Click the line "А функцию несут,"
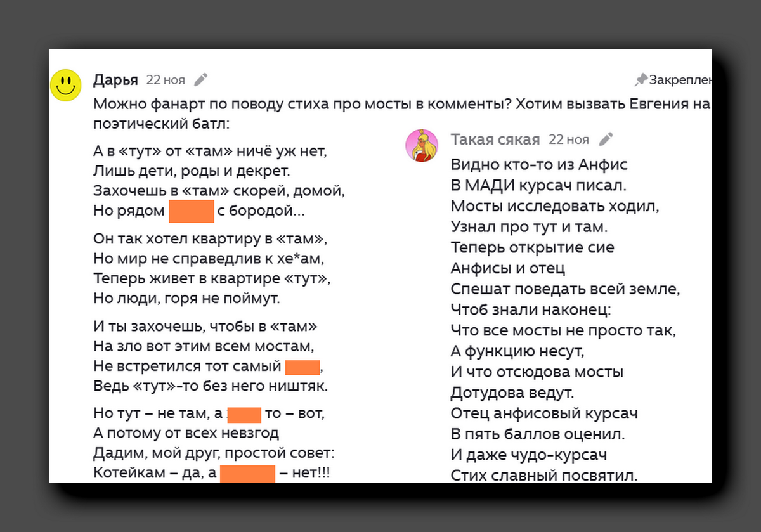761x532 pixels. [x=517, y=351]
